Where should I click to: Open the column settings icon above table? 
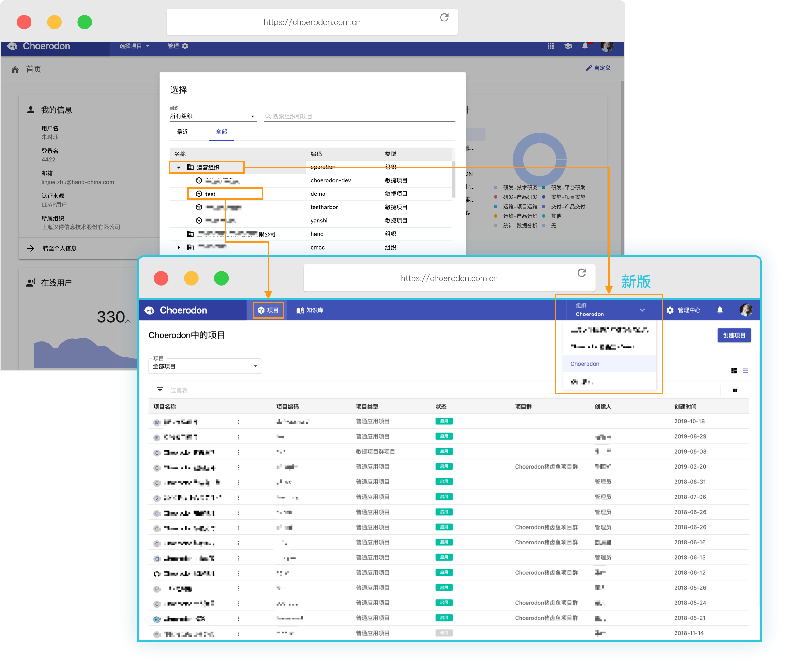pyautogui.click(x=734, y=390)
